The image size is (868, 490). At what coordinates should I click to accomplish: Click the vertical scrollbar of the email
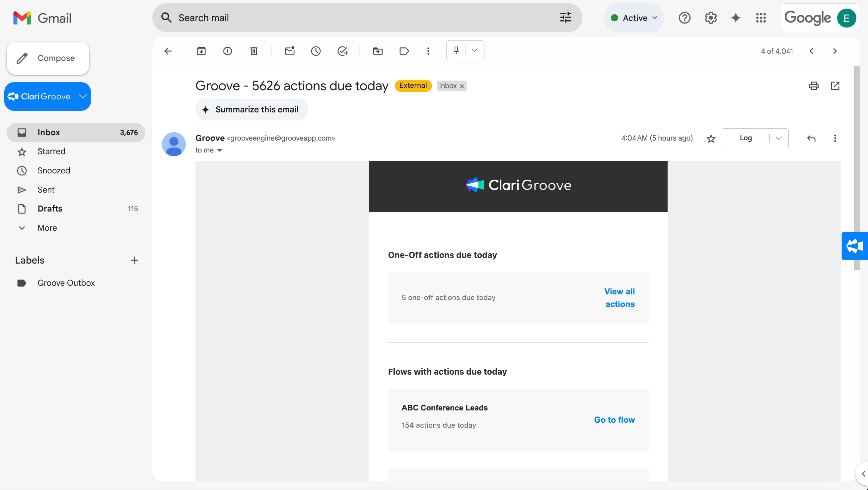[x=856, y=168]
